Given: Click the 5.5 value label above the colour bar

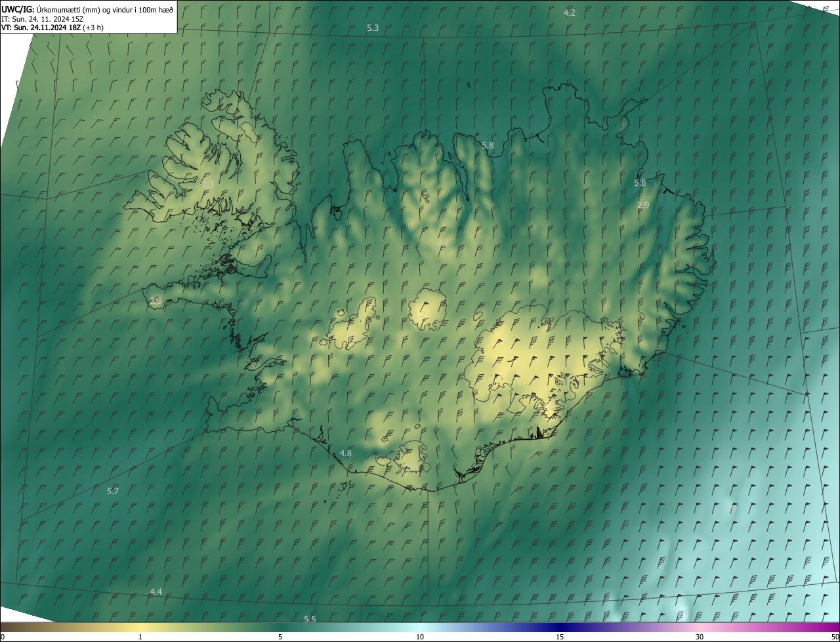Looking at the screenshot, I should 310,619.
